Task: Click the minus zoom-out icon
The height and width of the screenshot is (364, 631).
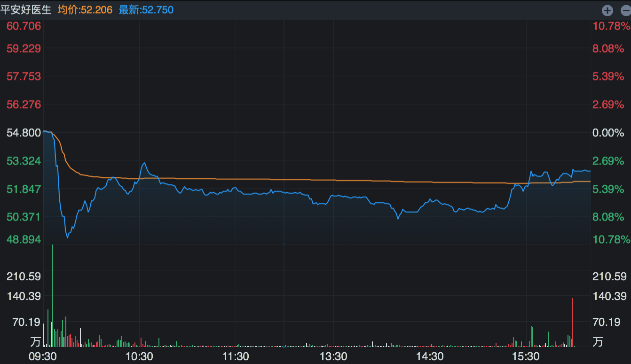Action: [625, 10]
